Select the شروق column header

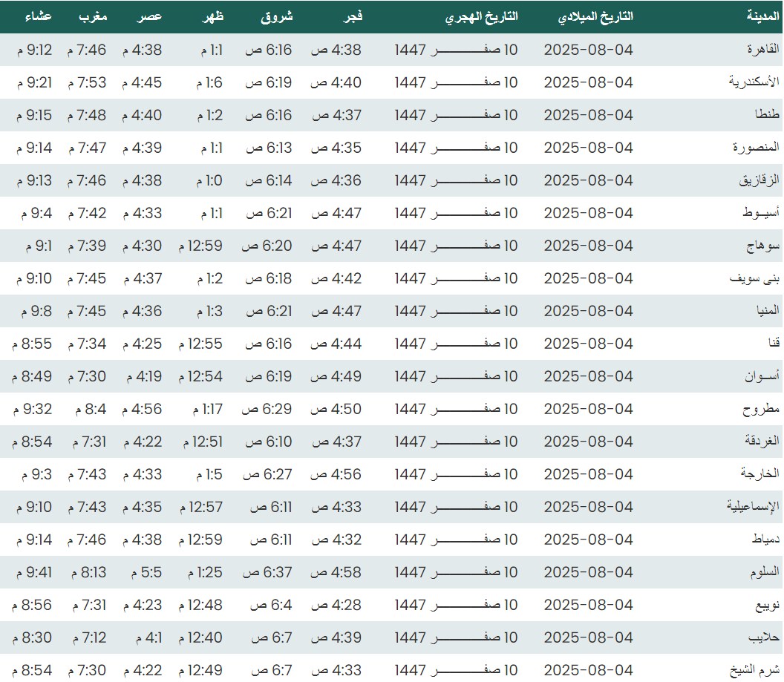[x=277, y=17]
